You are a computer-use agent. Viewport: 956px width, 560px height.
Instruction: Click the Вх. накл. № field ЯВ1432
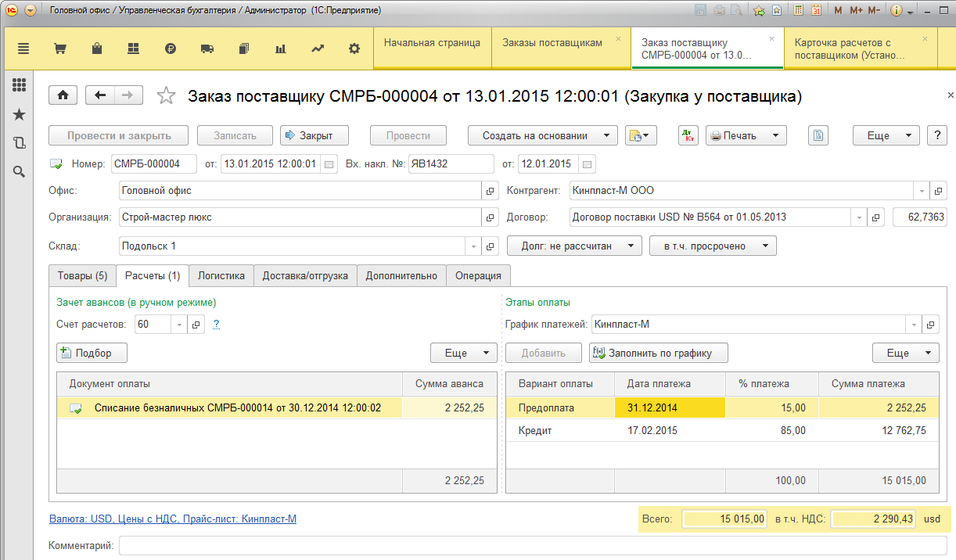tap(451, 164)
